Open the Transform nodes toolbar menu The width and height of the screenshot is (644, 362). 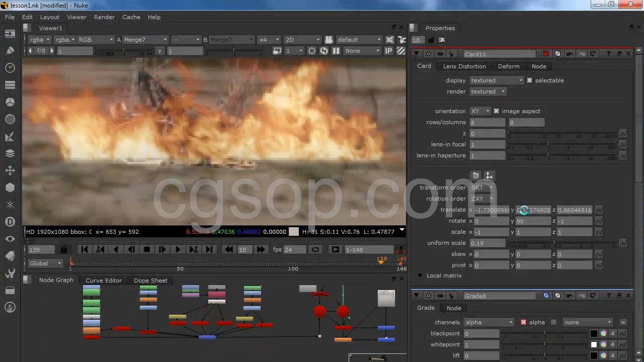click(x=10, y=170)
